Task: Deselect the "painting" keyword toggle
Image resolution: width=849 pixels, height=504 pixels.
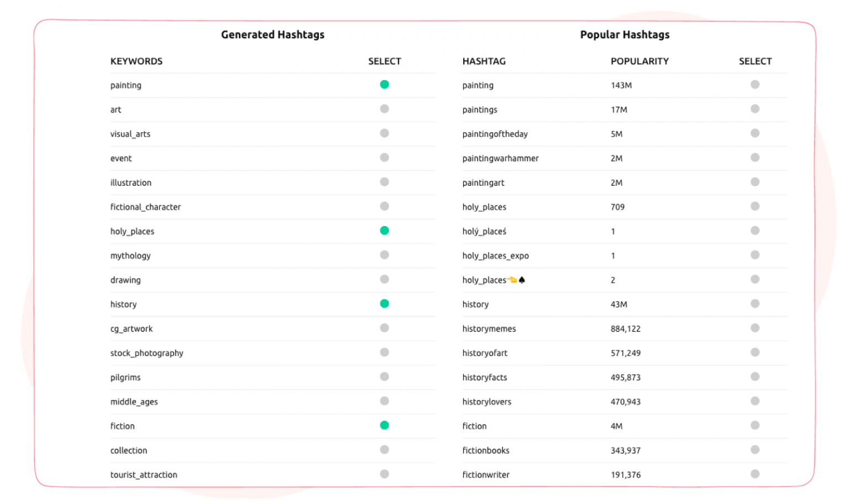Action: (385, 85)
